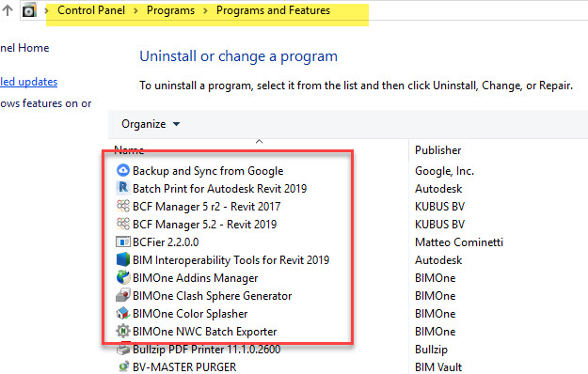Click the KUBUS BV cell for Revit 2019
This screenshot has width=588, height=374.
click(439, 225)
